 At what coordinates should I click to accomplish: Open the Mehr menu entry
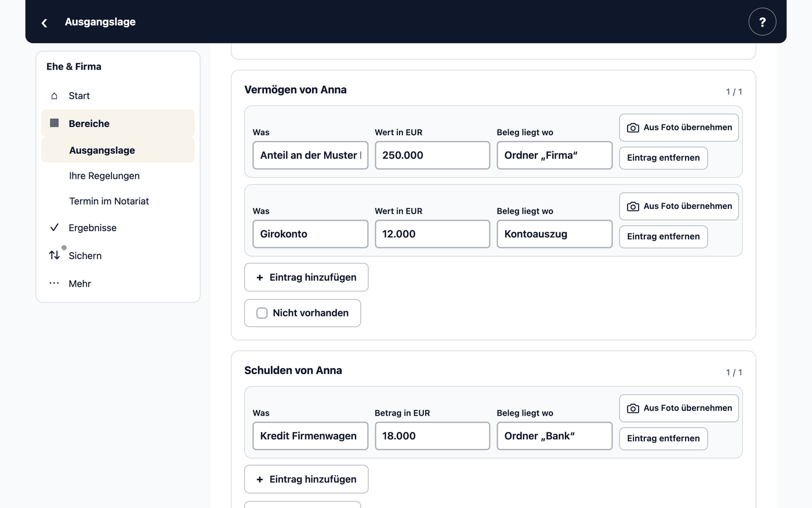tap(118, 283)
